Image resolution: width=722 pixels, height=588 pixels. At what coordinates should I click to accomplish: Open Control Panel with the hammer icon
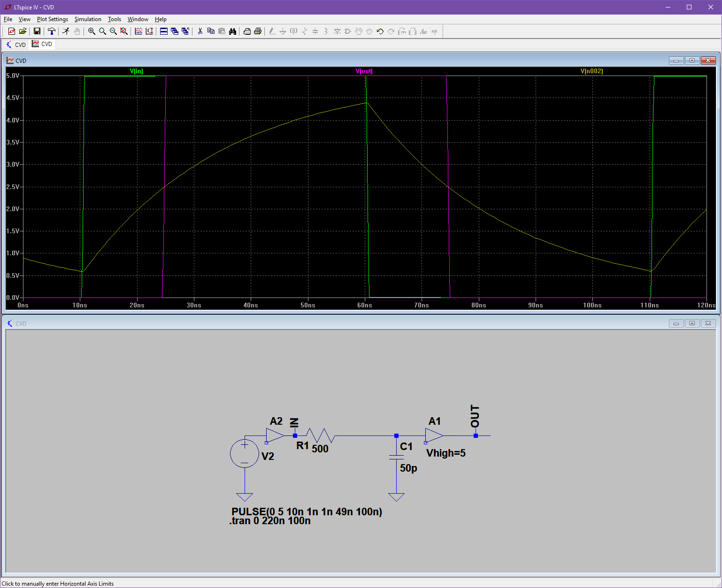click(x=52, y=31)
